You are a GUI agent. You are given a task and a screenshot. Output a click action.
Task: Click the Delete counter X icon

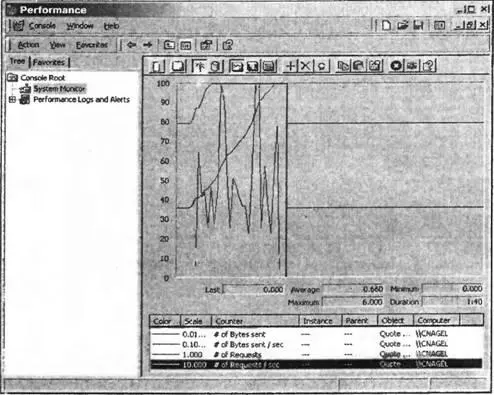305,65
